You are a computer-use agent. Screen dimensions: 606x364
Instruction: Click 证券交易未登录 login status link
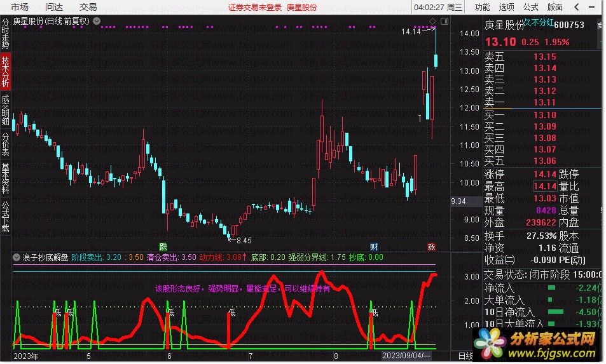pyautogui.click(x=255, y=8)
